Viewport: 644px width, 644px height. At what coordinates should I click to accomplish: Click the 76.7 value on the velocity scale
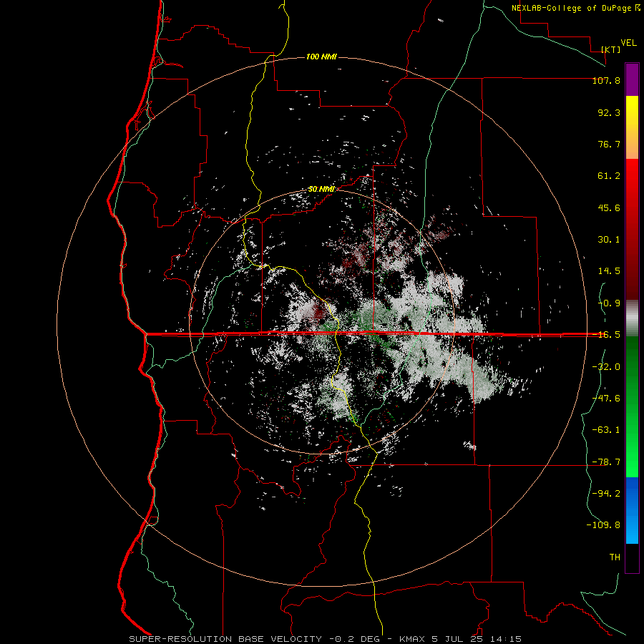coord(609,144)
